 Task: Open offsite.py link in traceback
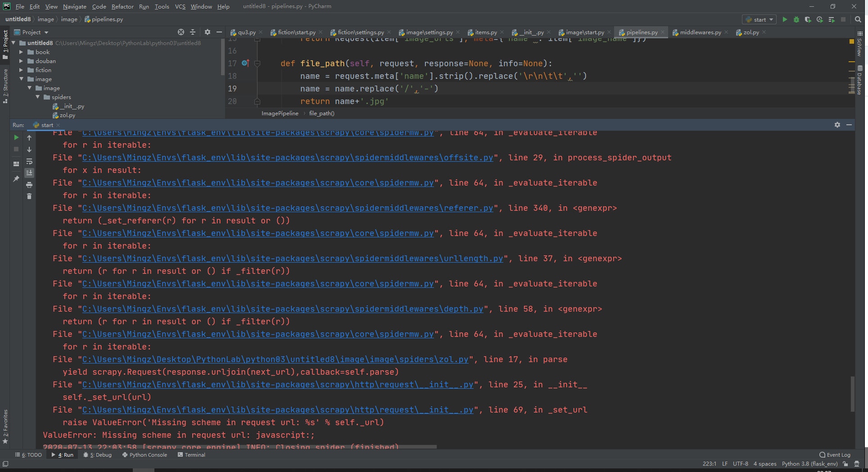tap(288, 158)
